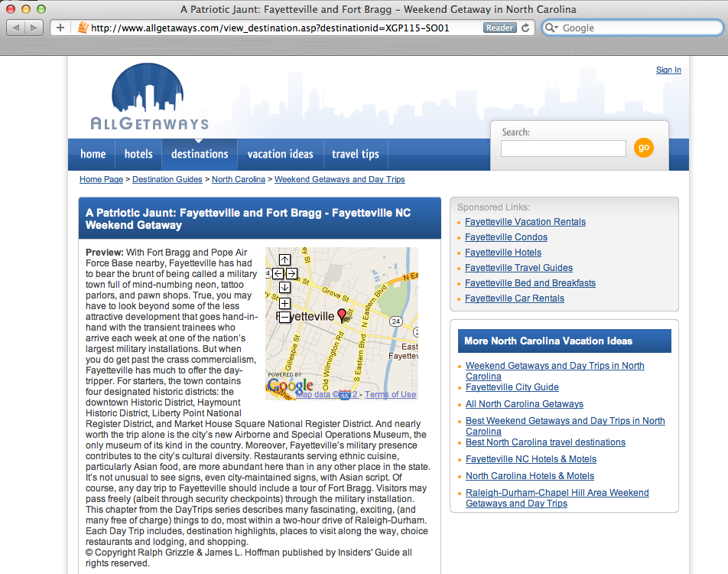728x574 pixels.
Task: Click the red location pin on the map
Action: point(342,315)
